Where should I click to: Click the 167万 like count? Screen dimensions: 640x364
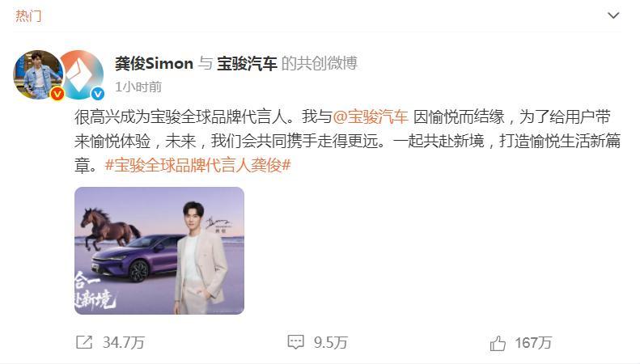[533, 342]
